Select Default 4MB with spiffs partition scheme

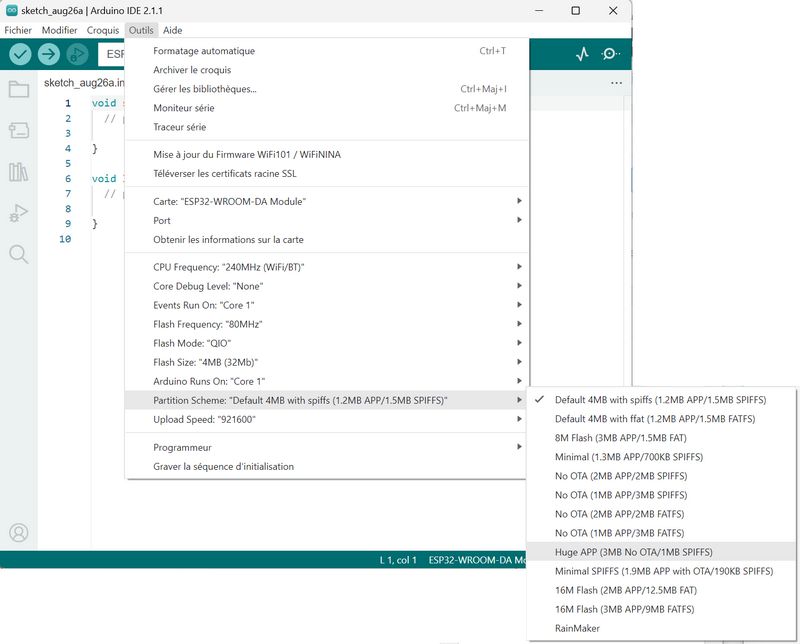(x=661, y=400)
